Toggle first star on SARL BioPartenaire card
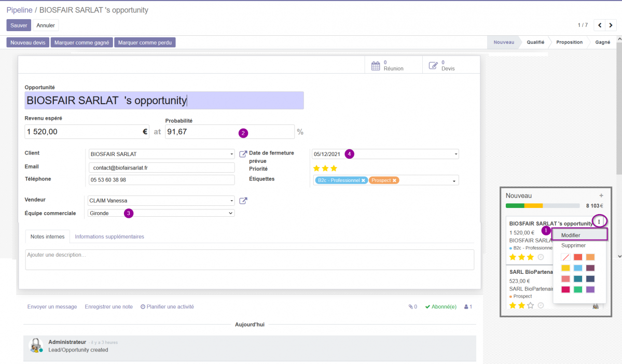 pos(513,305)
